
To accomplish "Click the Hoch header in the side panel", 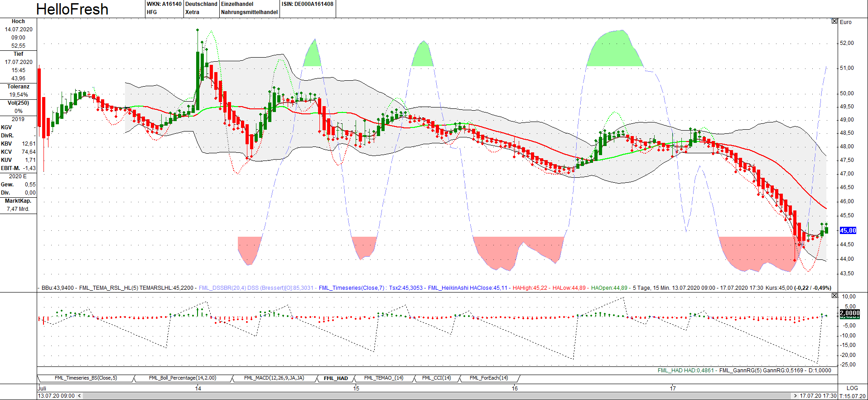I will tap(18, 21).
